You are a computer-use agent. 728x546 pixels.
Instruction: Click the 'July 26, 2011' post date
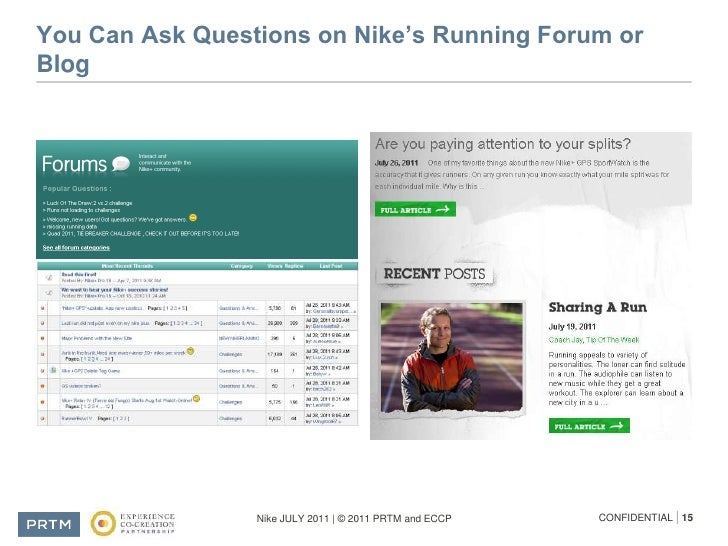396,163
